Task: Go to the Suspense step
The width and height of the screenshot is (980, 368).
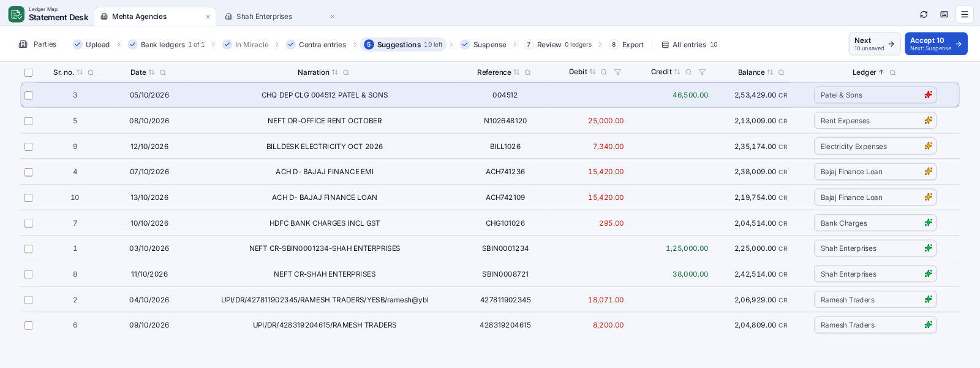Action: (483, 44)
